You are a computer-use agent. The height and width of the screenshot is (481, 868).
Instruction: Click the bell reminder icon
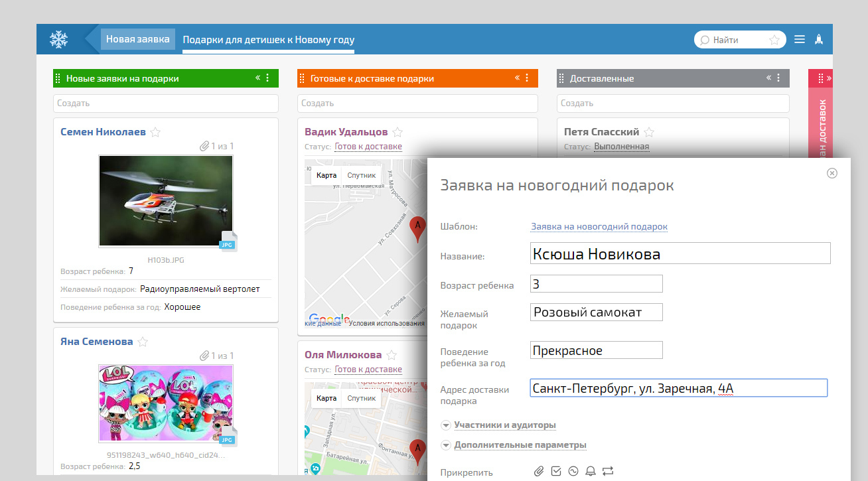point(591,471)
